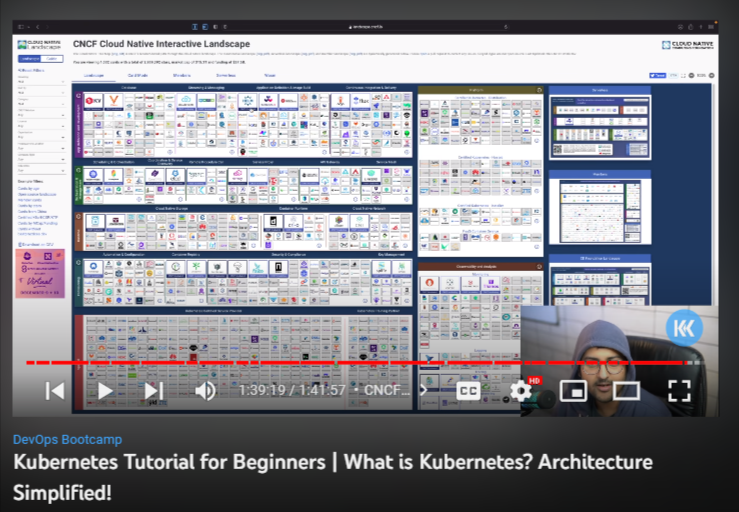
Task: Toggle the browser sidebar icon
Action: click(x=21, y=27)
